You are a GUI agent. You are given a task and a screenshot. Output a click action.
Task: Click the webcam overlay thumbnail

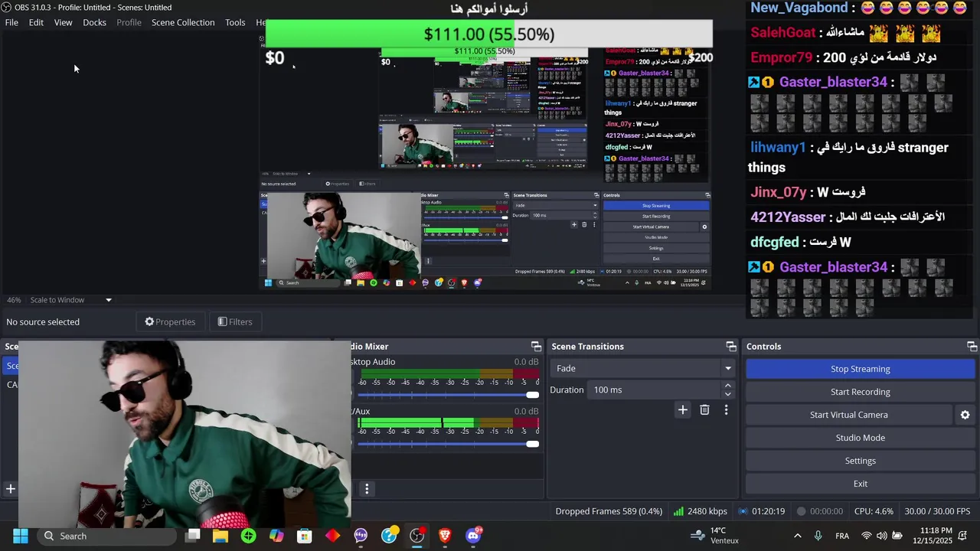184,435
